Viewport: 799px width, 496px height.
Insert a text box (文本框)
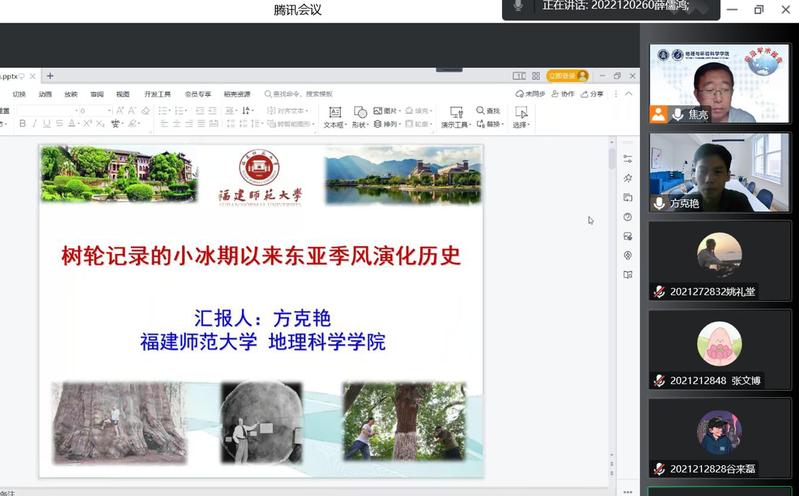pyautogui.click(x=334, y=117)
